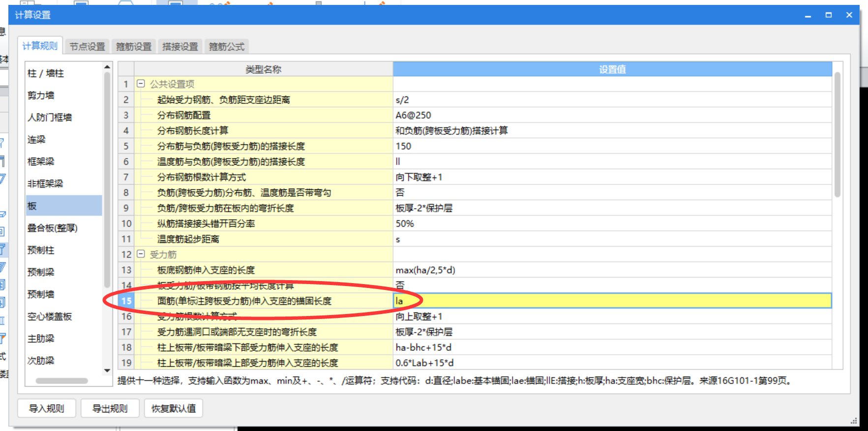Select 预制柱 in component list
The height and width of the screenshot is (431, 868).
coord(64,250)
